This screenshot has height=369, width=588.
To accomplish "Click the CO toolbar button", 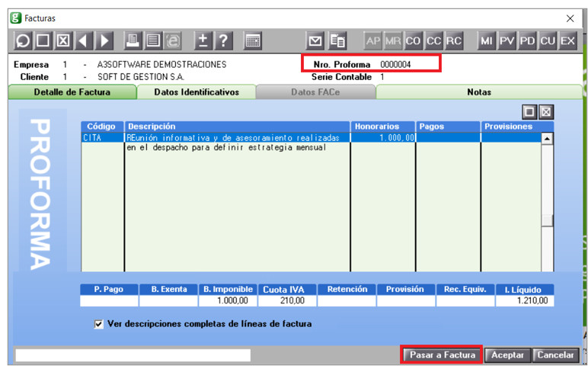I will (x=413, y=40).
